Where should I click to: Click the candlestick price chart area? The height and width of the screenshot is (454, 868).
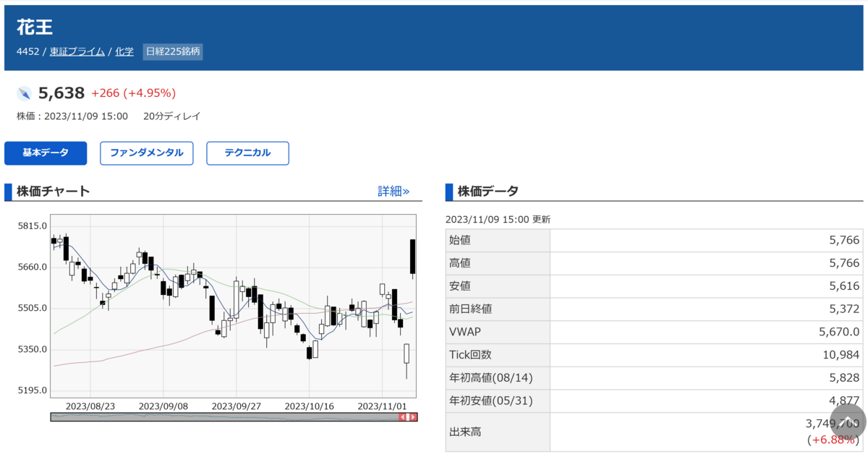(x=233, y=305)
